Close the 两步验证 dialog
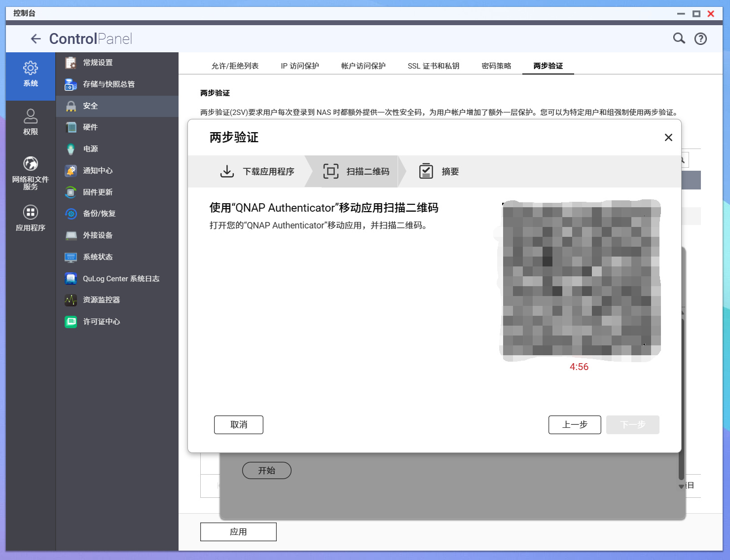730x560 pixels. 668,137
